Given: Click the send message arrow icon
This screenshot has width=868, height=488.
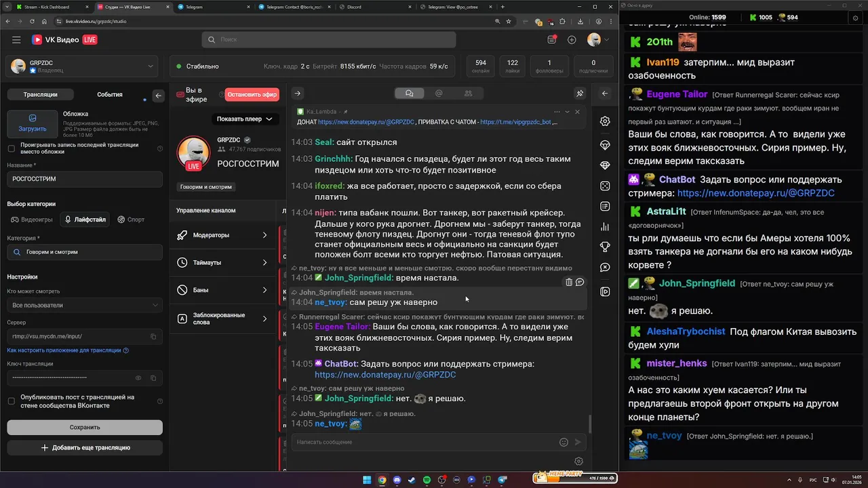Looking at the screenshot, I should 578,442.
